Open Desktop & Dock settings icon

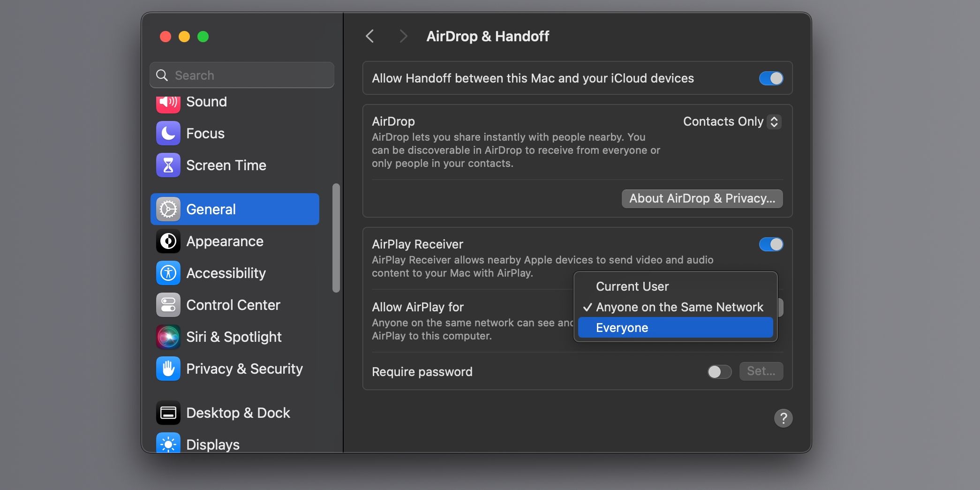point(167,413)
